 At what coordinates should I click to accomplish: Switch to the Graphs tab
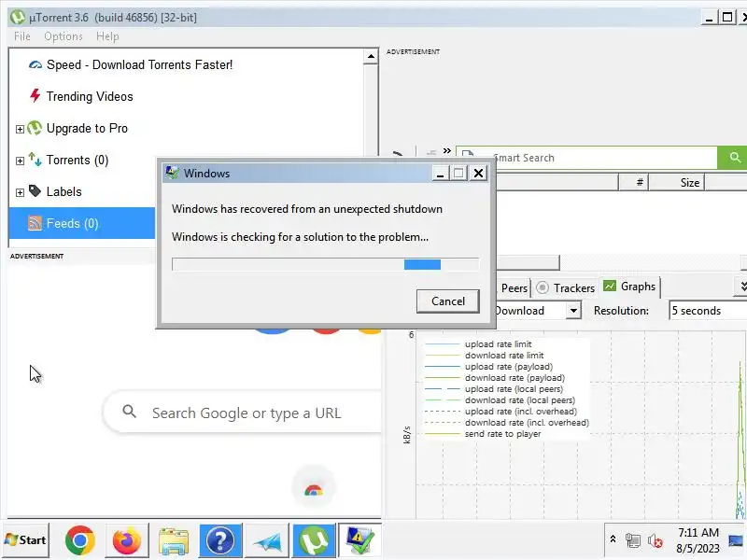(x=629, y=287)
